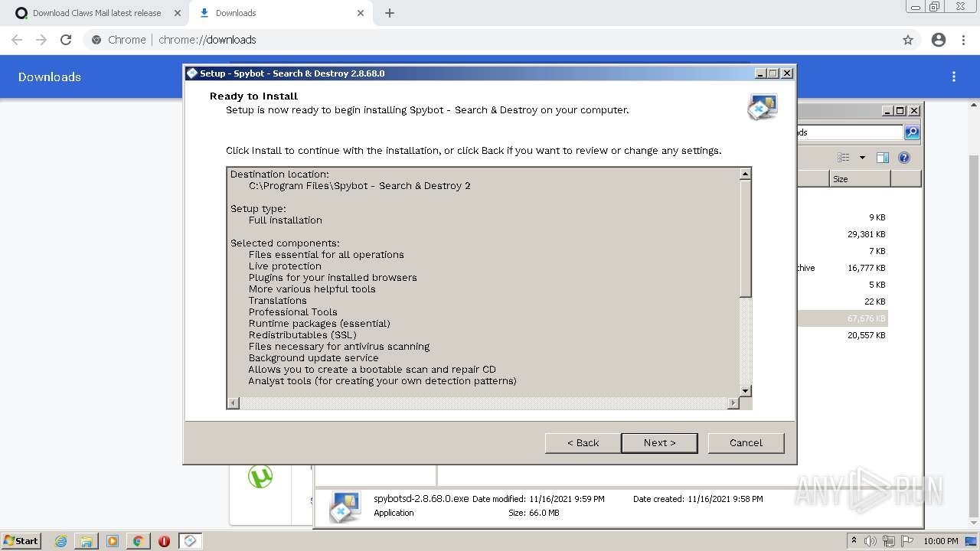Reload the Chrome page

66,40
